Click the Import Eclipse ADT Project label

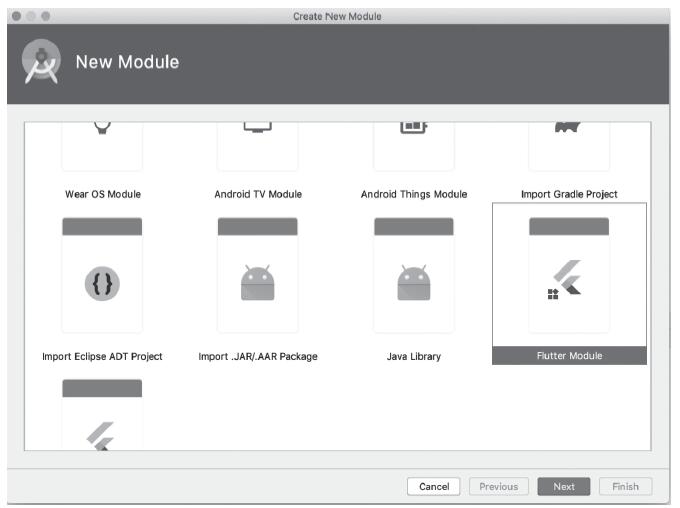point(102,356)
